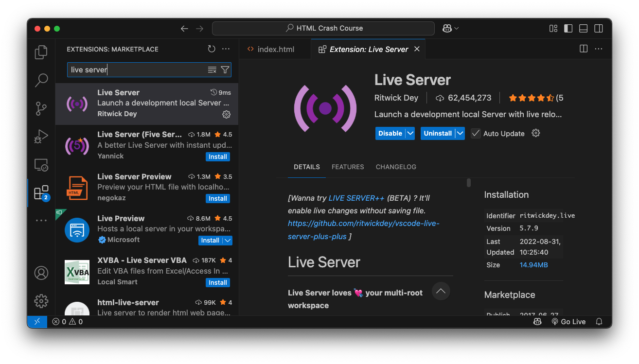Click the filter extensions funnel icon

pos(225,70)
